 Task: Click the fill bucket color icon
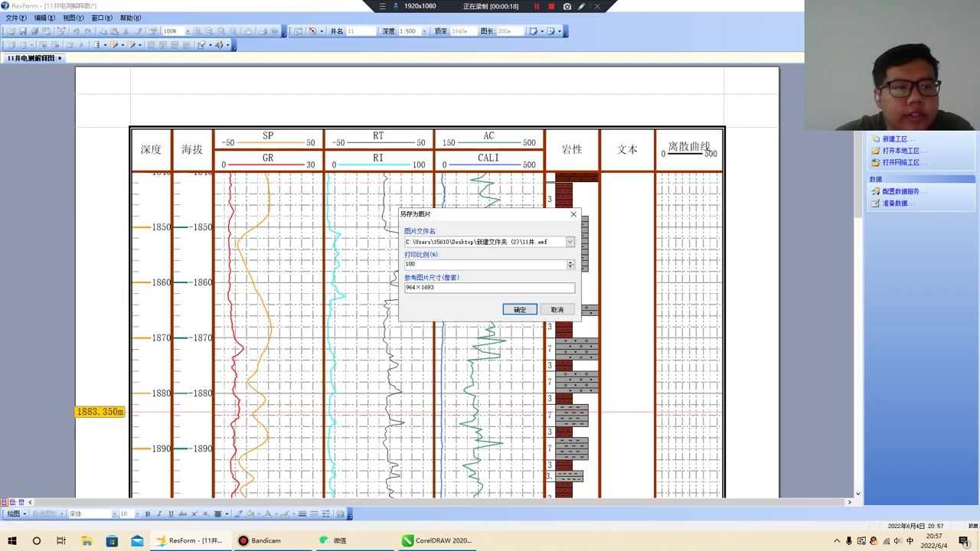coord(250,514)
